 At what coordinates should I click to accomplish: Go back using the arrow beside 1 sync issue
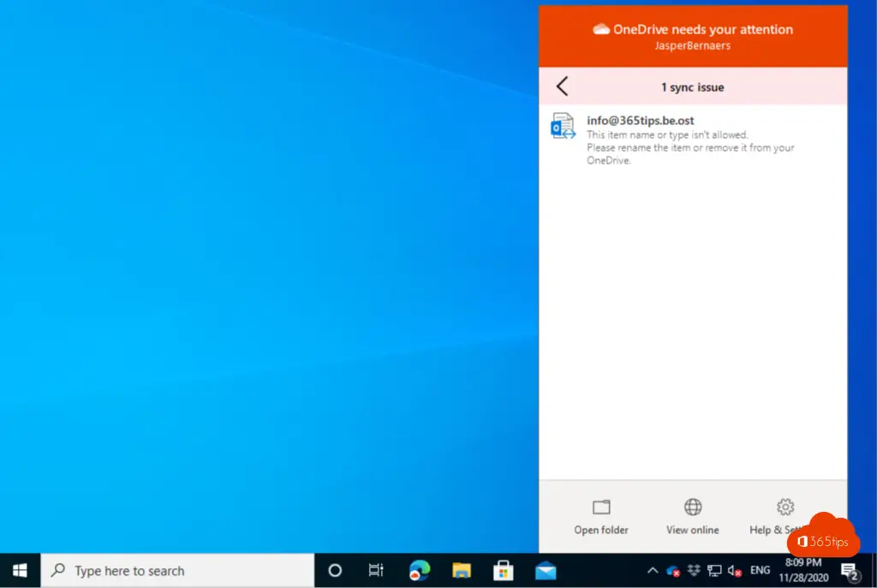pos(562,86)
